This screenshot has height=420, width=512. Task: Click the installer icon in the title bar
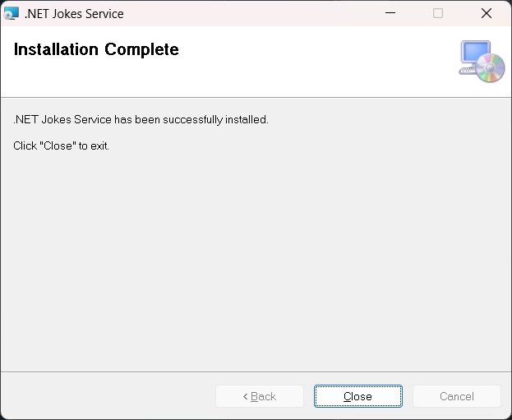point(12,13)
